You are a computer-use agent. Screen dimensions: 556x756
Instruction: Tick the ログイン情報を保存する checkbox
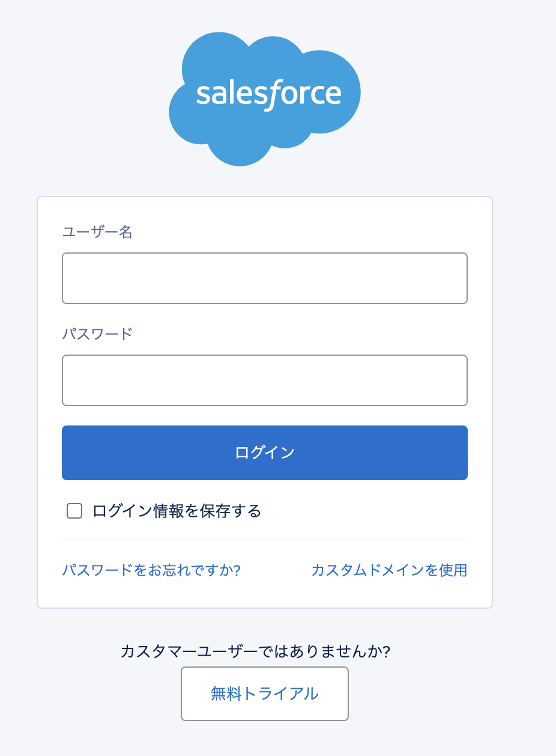[x=74, y=511]
